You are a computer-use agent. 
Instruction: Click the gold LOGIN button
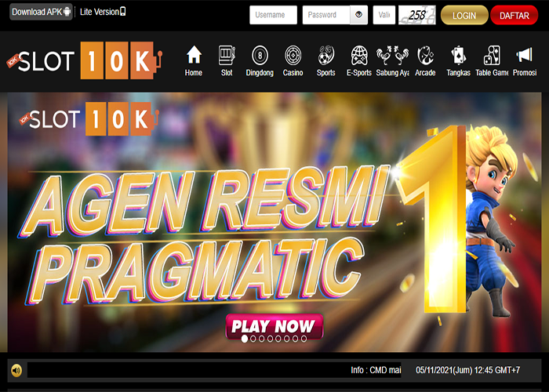464,16
